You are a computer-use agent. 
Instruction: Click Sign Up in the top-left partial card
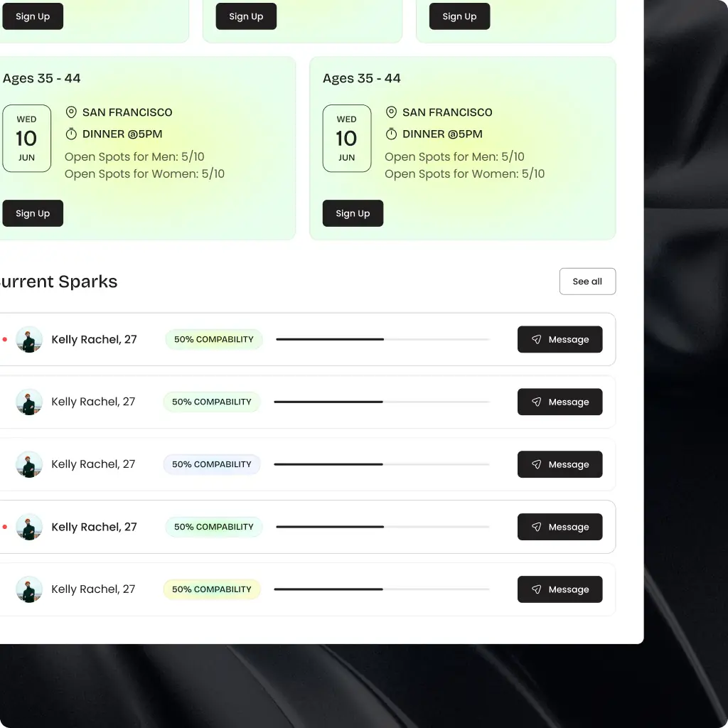33,16
